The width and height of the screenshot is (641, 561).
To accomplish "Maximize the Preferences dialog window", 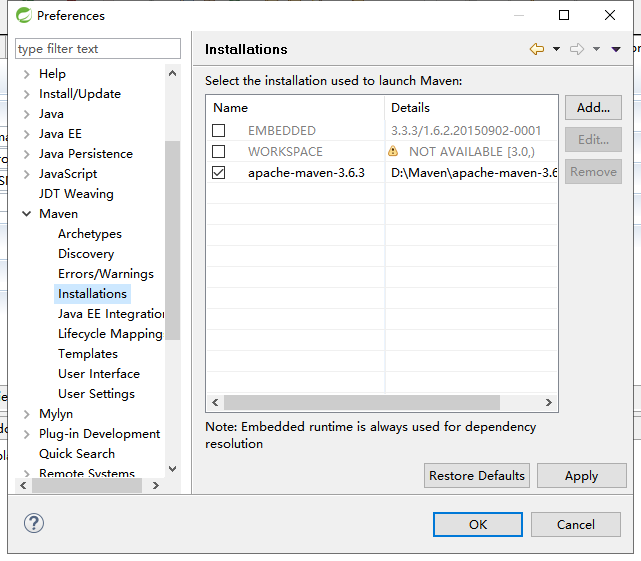I will click(x=564, y=15).
